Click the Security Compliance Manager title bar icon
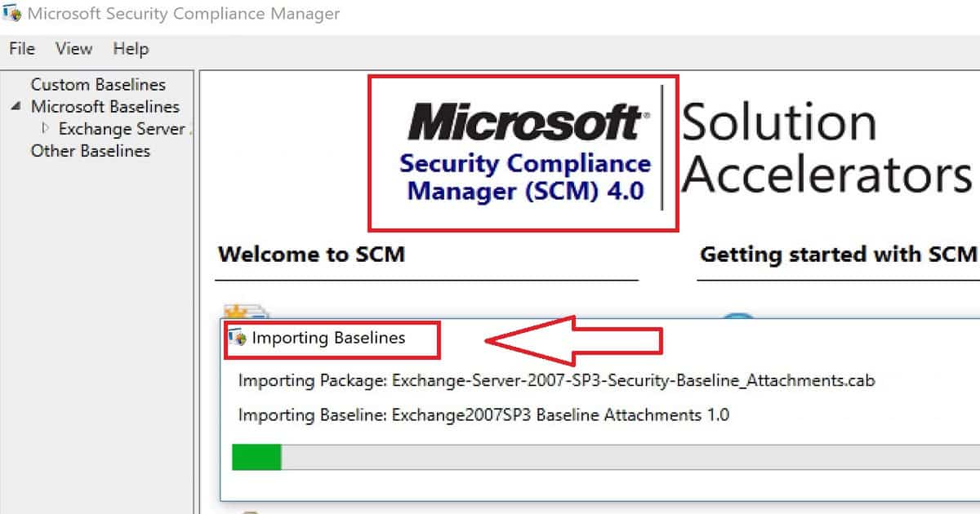The width and height of the screenshot is (980, 514). click(11, 14)
